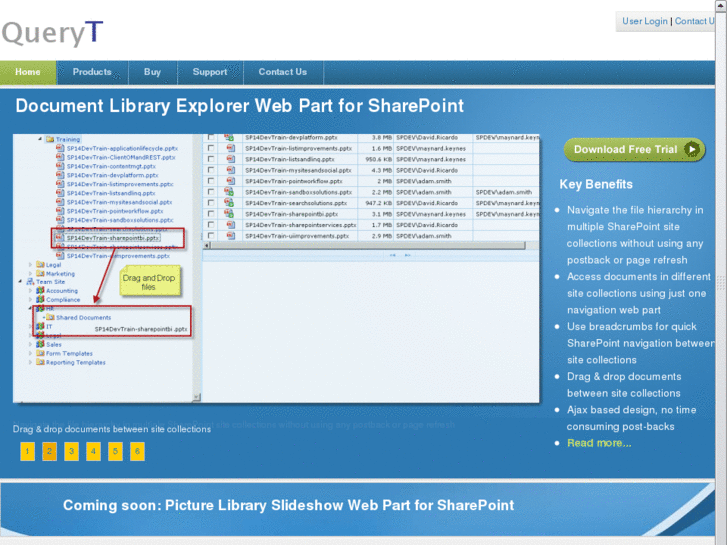Screen dimensions: 727x545
Task: Check the box for SP14DevTrain-listsandlinq.pptx
Action: click(211, 159)
